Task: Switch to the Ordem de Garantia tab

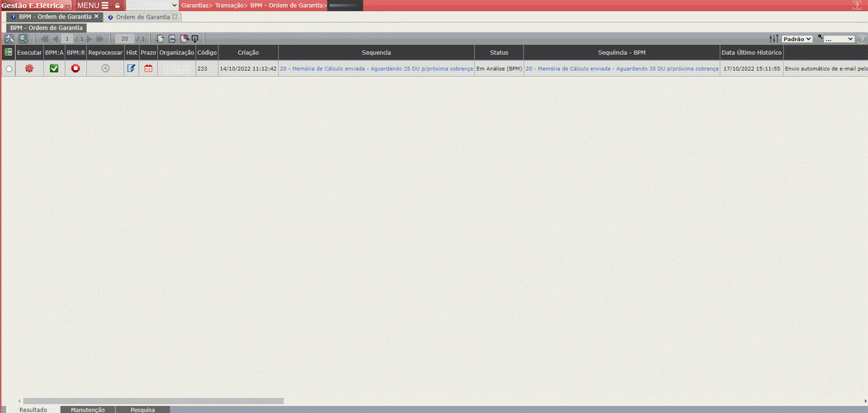Action: [143, 17]
